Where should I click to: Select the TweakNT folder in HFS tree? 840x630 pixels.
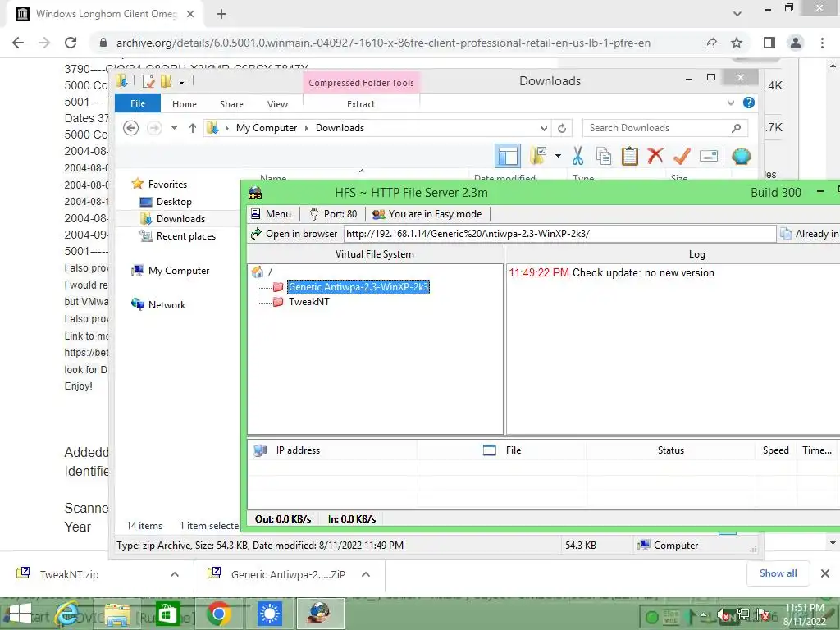[x=308, y=302]
